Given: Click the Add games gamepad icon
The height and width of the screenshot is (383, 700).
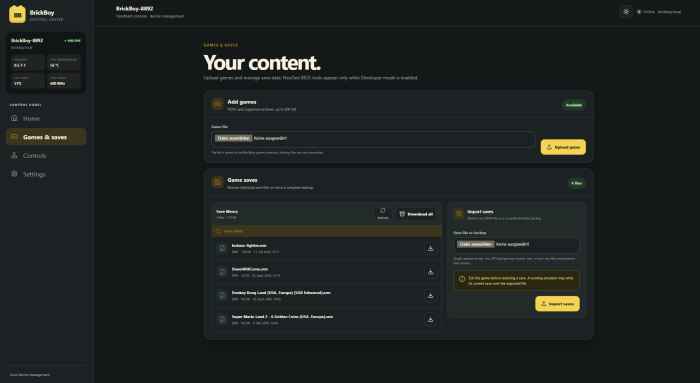Looking at the screenshot, I should [x=217, y=104].
